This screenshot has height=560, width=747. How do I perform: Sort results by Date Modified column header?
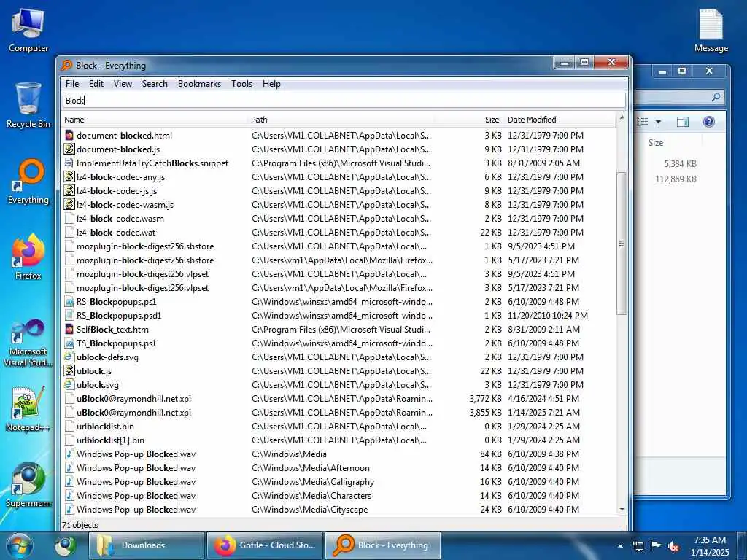coord(561,120)
